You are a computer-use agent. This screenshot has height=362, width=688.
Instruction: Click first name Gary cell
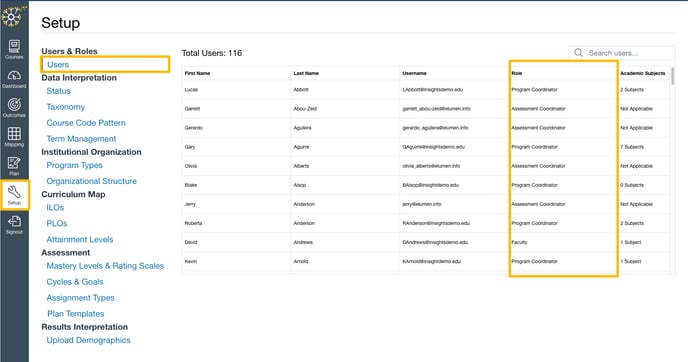pyautogui.click(x=190, y=147)
